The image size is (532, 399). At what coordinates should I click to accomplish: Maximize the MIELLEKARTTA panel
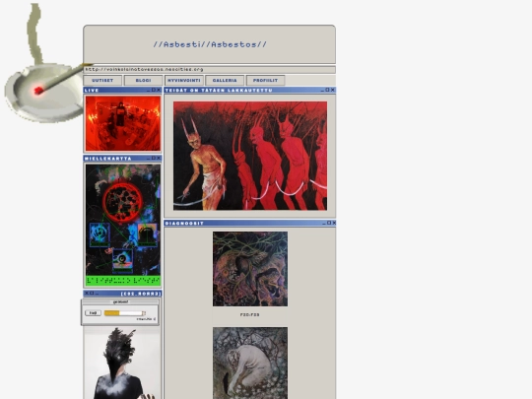[x=154, y=158]
